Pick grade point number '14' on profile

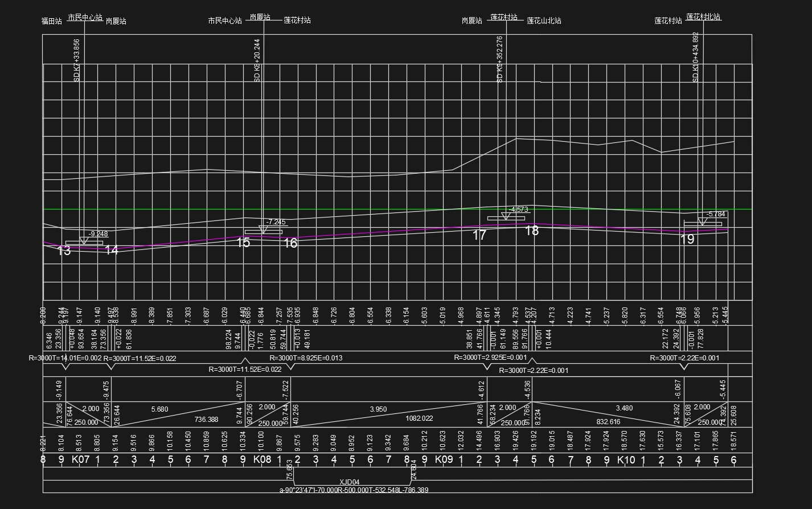pyautogui.click(x=112, y=250)
